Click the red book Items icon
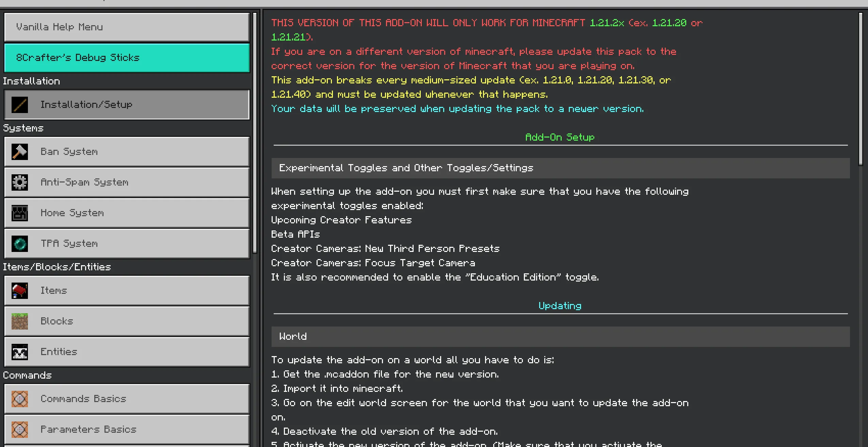The image size is (868, 447). pyautogui.click(x=20, y=291)
